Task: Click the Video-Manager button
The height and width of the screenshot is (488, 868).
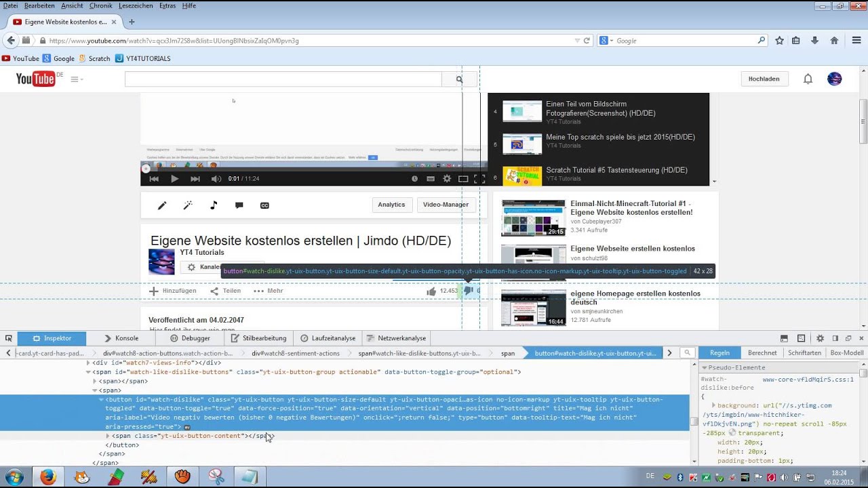Action: [446, 205]
